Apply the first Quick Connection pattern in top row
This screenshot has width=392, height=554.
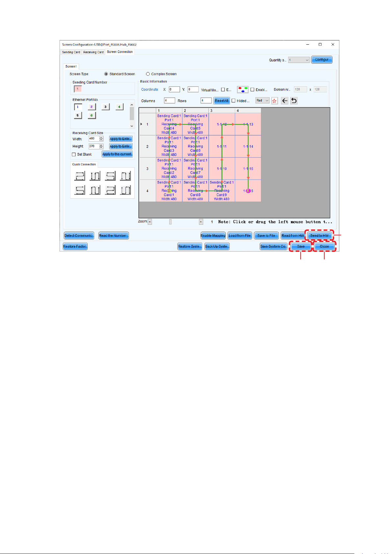point(80,176)
